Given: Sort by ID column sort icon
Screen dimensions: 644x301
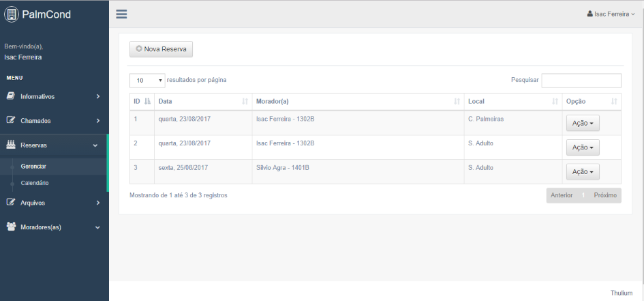Looking at the screenshot, I should tap(148, 101).
